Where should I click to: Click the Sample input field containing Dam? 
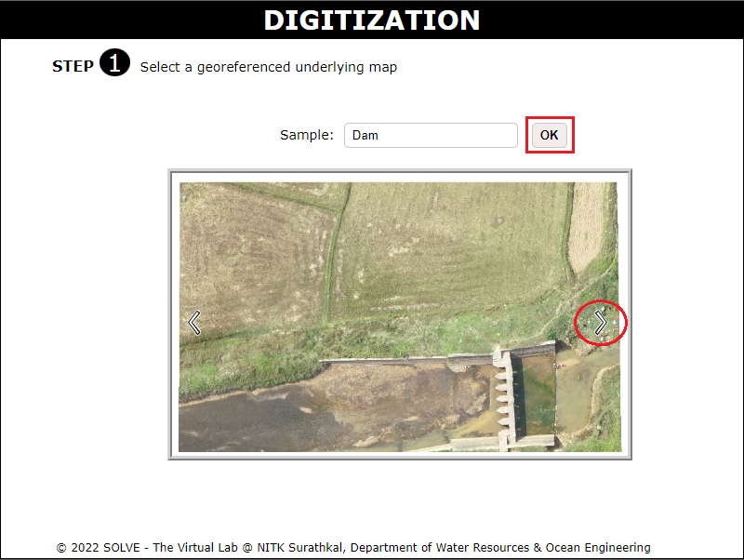[430, 135]
